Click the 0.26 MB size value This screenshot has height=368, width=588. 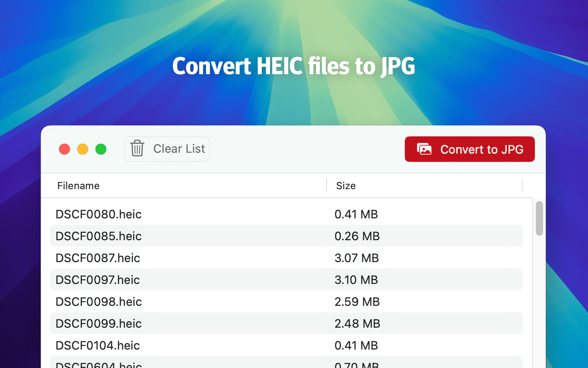pos(357,236)
